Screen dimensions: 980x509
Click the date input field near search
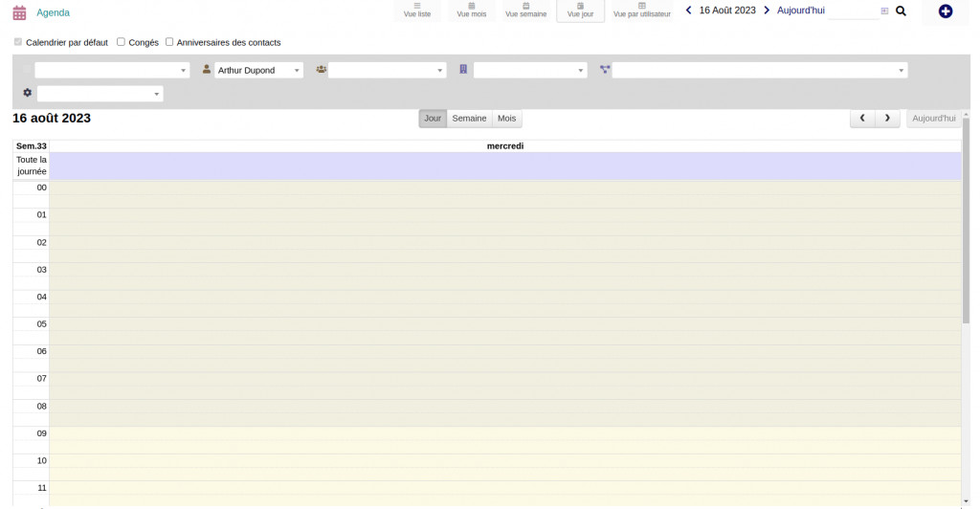[x=853, y=11]
